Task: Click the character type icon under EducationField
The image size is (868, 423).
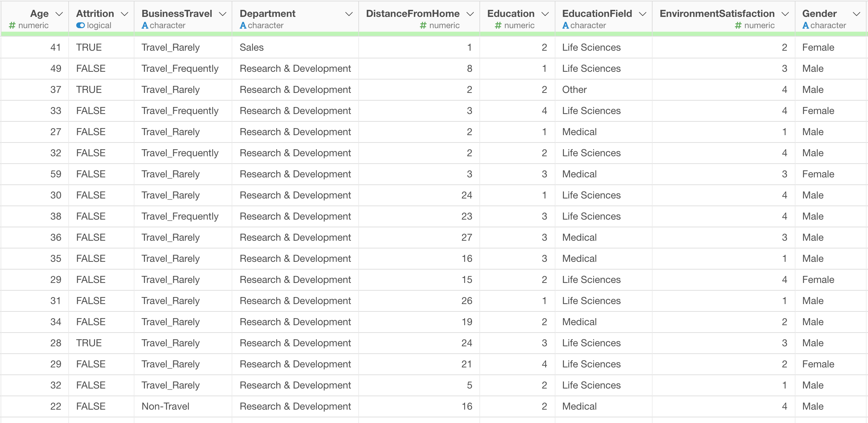Action: point(566,25)
